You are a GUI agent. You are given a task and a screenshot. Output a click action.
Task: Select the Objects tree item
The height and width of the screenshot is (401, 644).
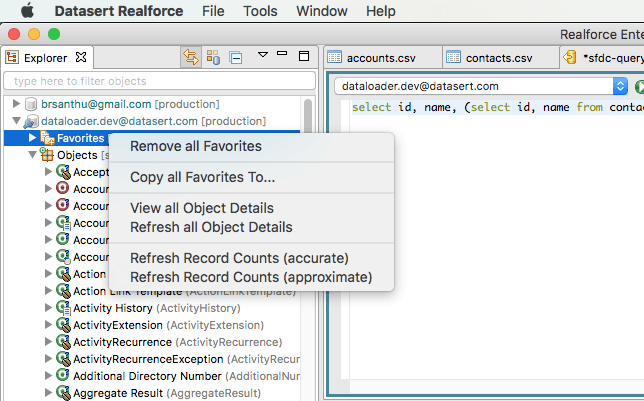[x=77, y=155]
